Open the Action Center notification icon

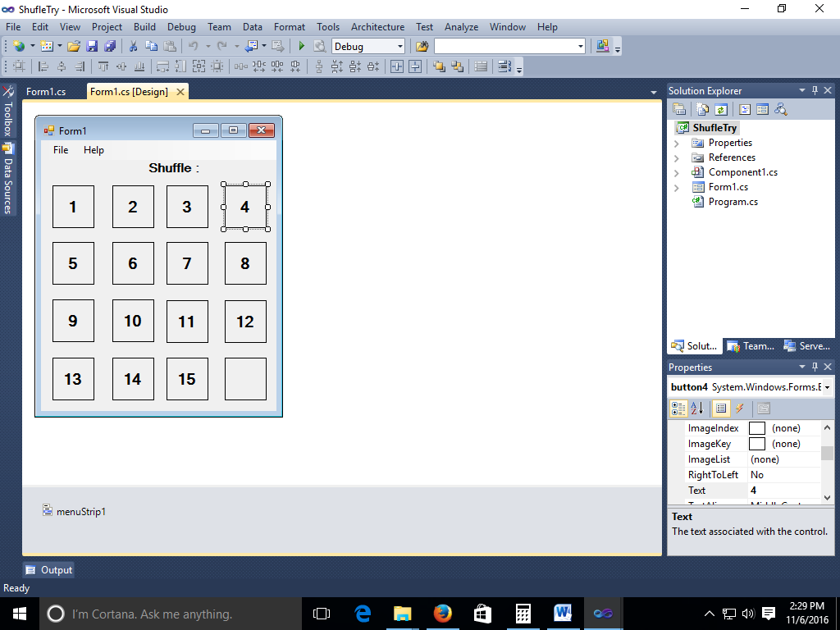tap(769, 614)
